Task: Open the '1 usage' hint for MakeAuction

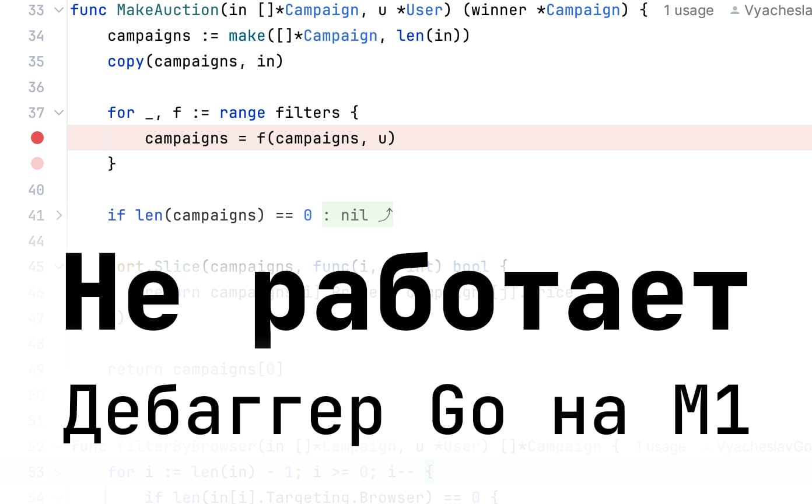Action: click(x=688, y=10)
